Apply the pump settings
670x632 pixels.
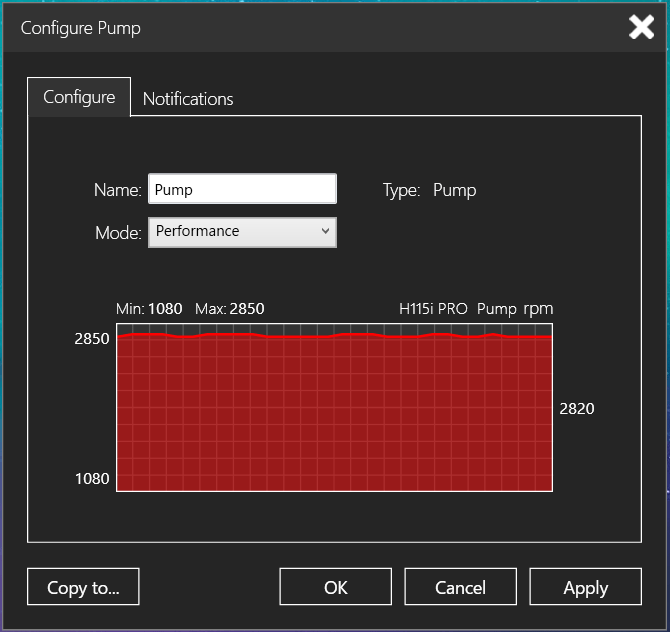pos(585,587)
